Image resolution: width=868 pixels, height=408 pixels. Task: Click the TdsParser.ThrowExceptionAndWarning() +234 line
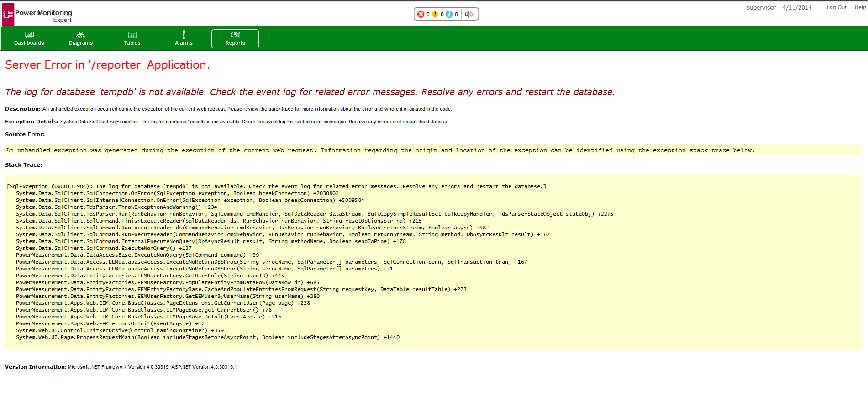(116, 207)
